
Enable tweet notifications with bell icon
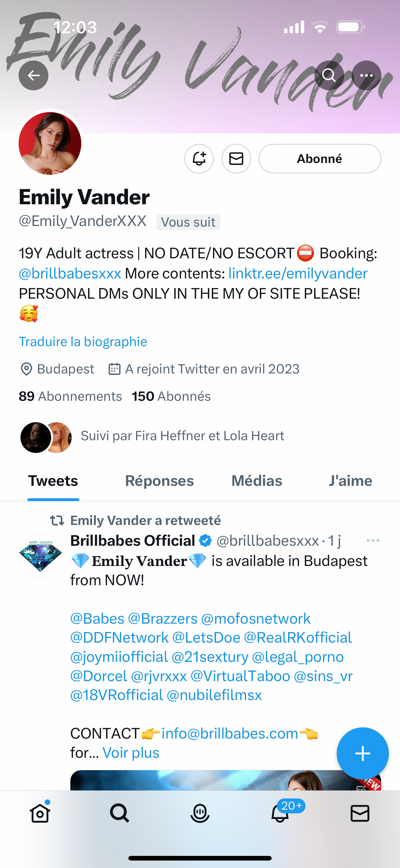point(199,159)
